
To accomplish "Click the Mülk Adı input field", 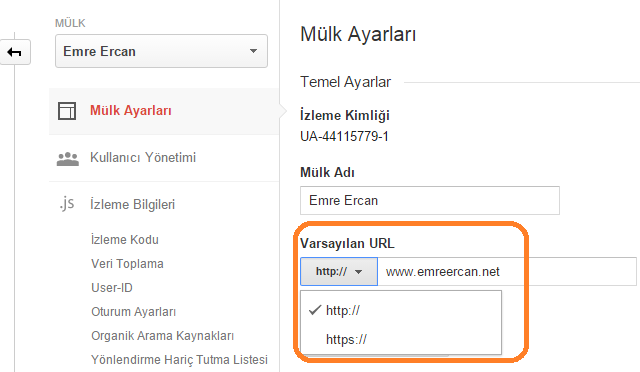I will click(430, 200).
